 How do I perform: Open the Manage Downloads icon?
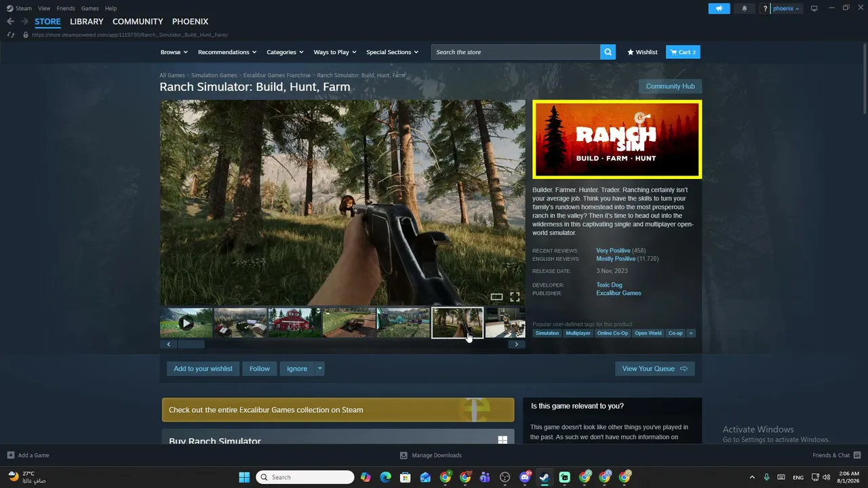(403, 455)
